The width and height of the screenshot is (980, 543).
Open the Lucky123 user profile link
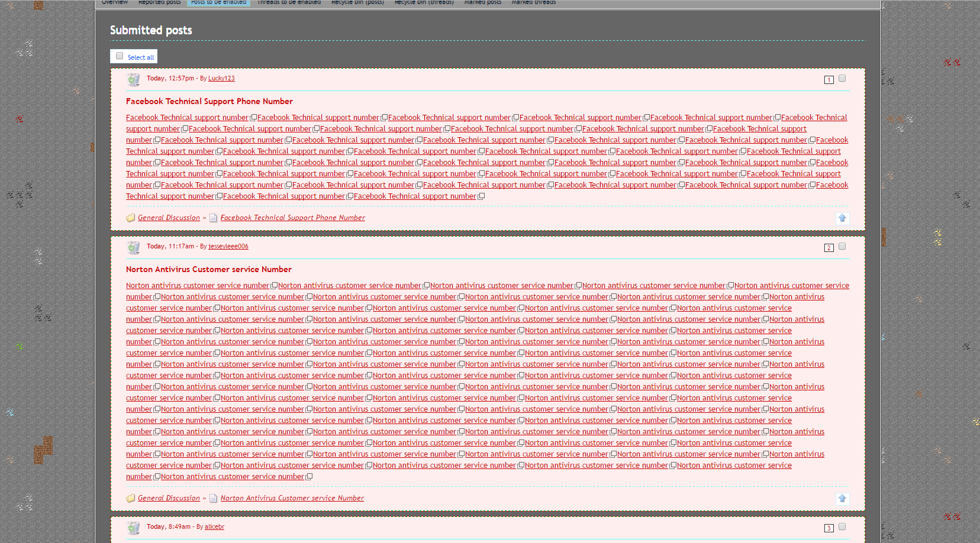[x=221, y=79]
